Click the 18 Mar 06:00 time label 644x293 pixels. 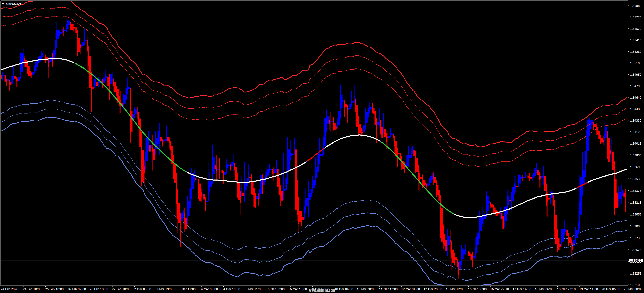click(x=544, y=289)
